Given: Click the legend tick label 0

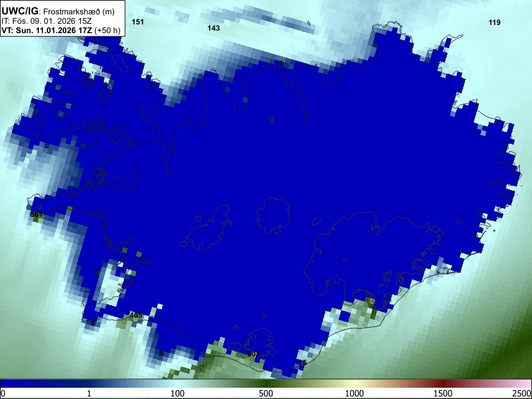Looking at the screenshot, I should (3, 393).
